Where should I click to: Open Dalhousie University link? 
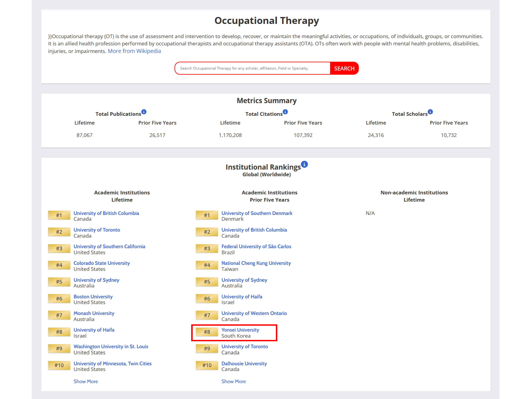point(244,363)
